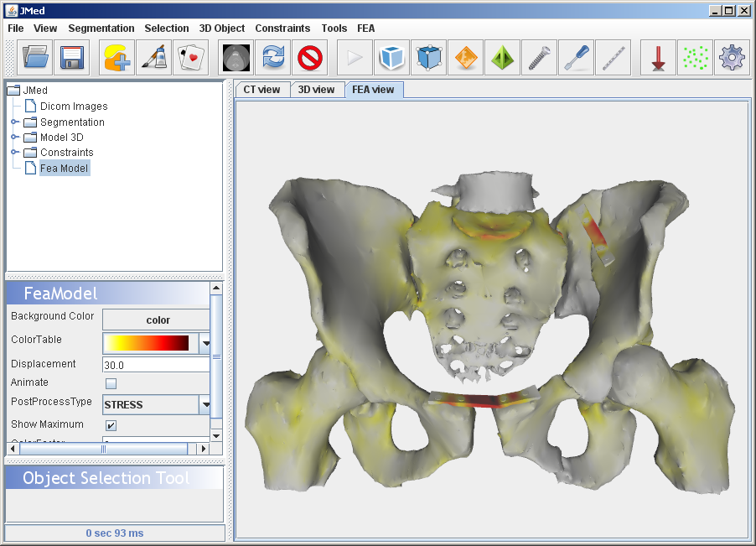Switch to the 3D view tab
This screenshot has width=756, height=546.
click(x=316, y=90)
